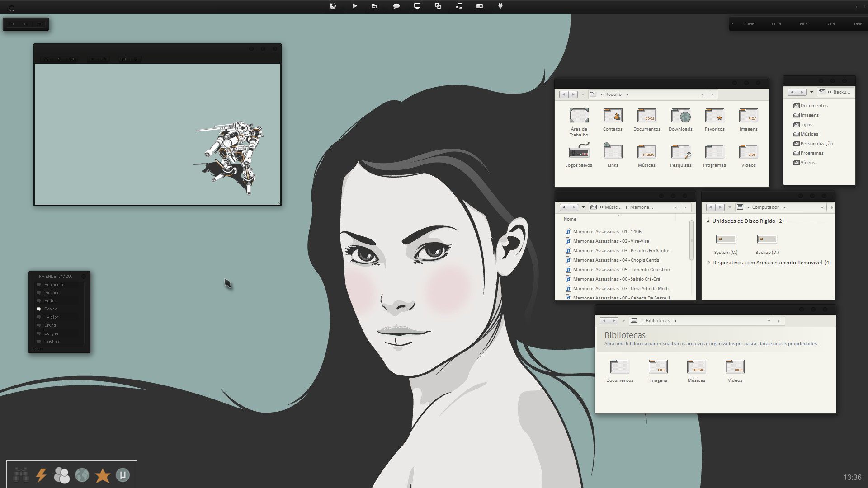The height and width of the screenshot is (488, 868).
Task: Select friend Giovanna in Friends list
Action: [x=53, y=293]
